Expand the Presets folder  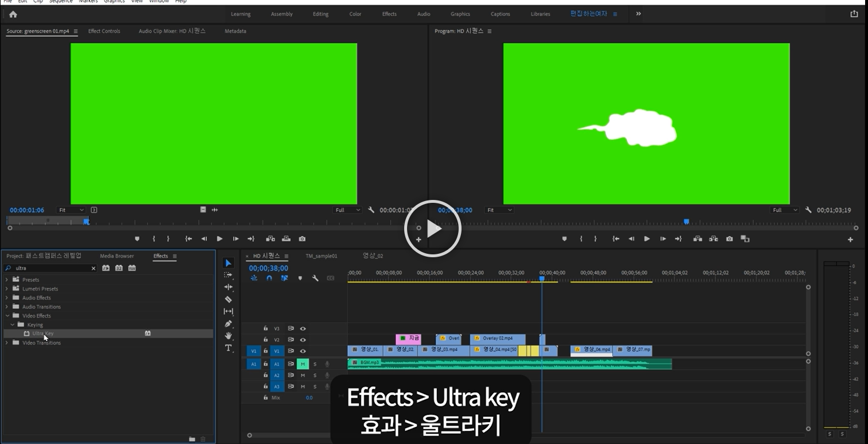coord(7,280)
